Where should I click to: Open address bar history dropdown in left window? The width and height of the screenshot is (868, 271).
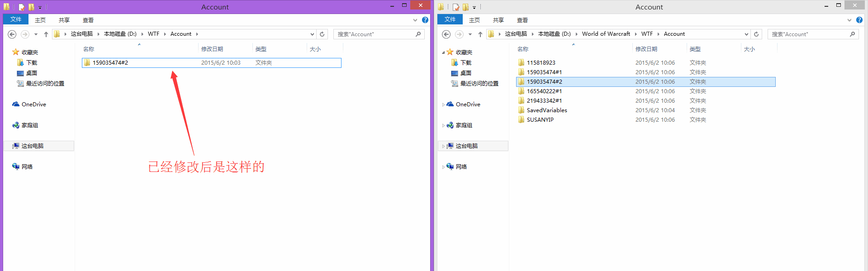click(x=312, y=34)
